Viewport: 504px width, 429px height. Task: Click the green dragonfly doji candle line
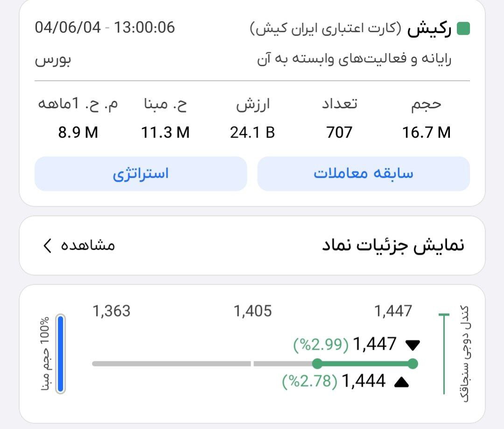pyautogui.click(x=444, y=354)
